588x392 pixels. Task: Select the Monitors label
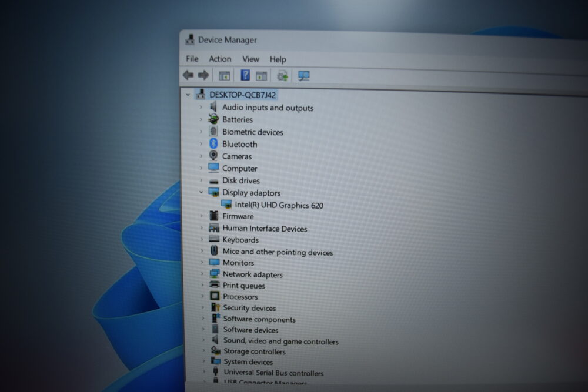tap(239, 263)
